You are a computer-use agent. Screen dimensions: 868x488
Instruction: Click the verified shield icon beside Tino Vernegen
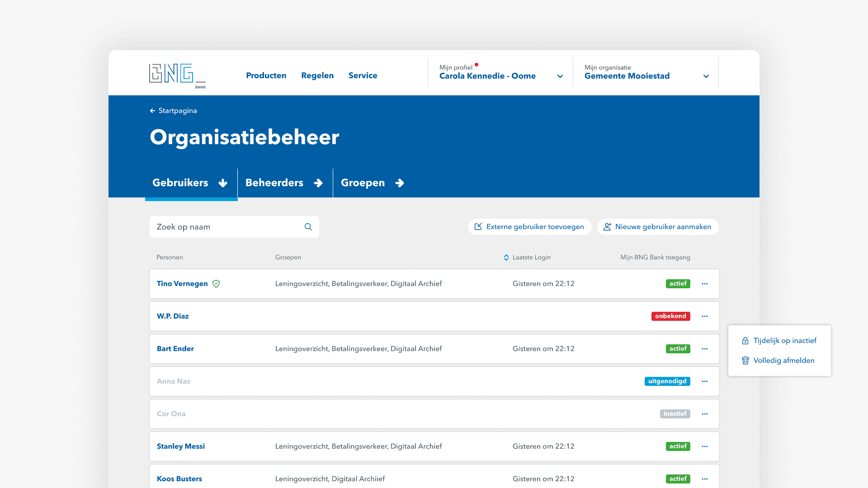click(216, 284)
